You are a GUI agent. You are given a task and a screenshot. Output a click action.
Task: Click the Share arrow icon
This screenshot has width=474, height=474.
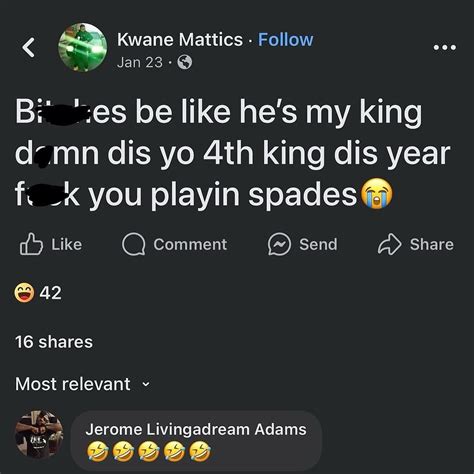tap(389, 244)
